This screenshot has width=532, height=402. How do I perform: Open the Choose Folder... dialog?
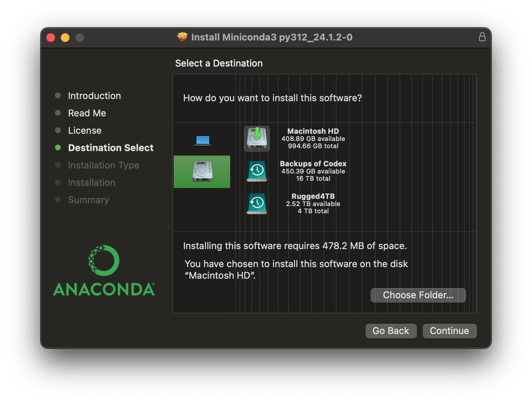[x=418, y=295]
